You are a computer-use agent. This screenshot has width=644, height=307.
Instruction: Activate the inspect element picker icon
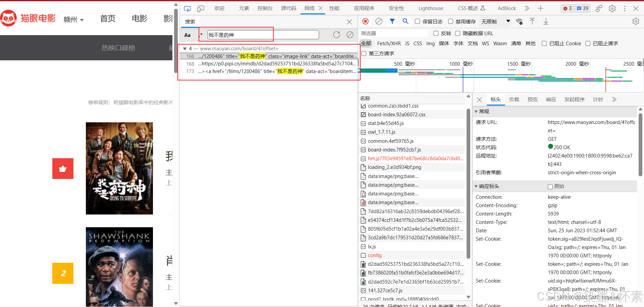pyautogui.click(x=187, y=8)
